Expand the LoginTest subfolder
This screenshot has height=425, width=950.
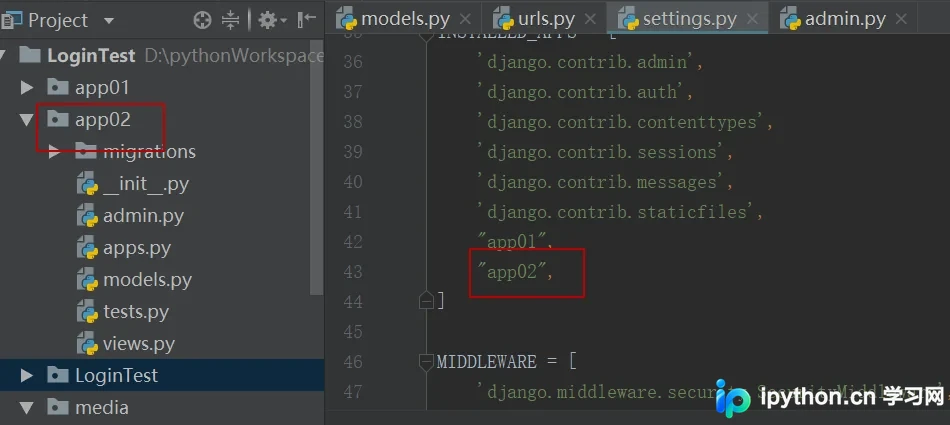point(26,375)
